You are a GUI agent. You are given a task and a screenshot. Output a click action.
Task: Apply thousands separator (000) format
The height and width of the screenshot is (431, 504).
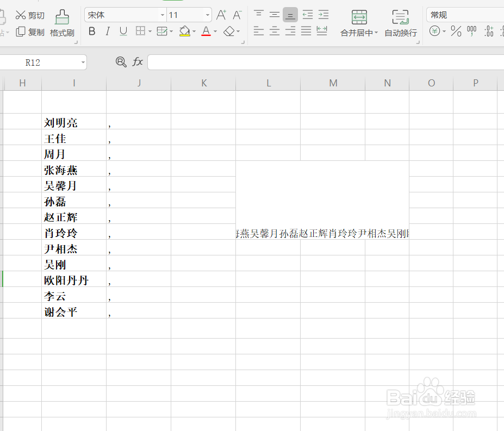(471, 31)
